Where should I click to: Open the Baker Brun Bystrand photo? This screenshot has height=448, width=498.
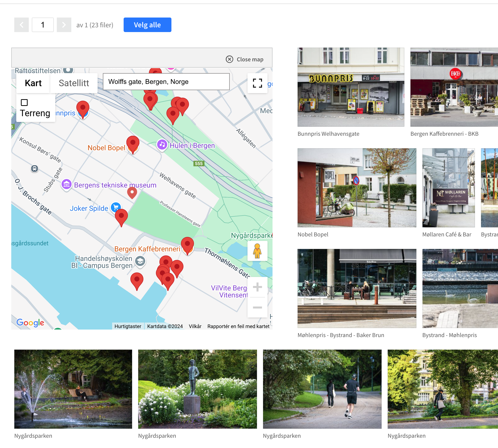[x=357, y=288]
